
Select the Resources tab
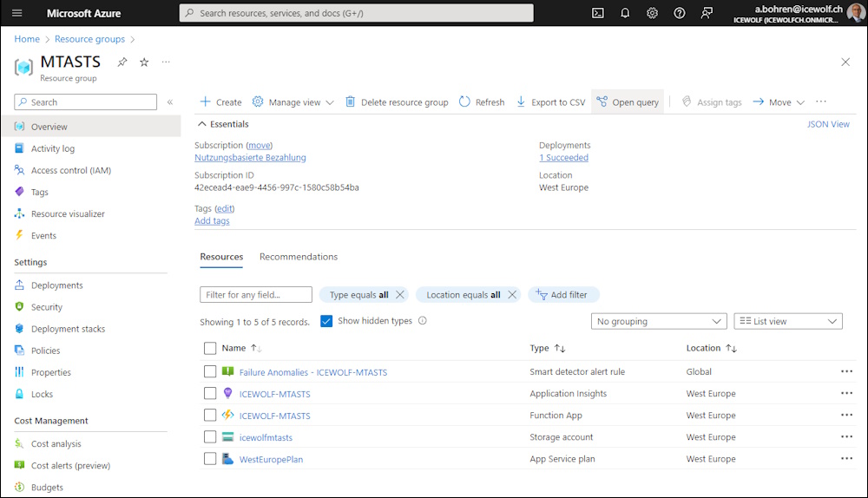pyautogui.click(x=221, y=257)
